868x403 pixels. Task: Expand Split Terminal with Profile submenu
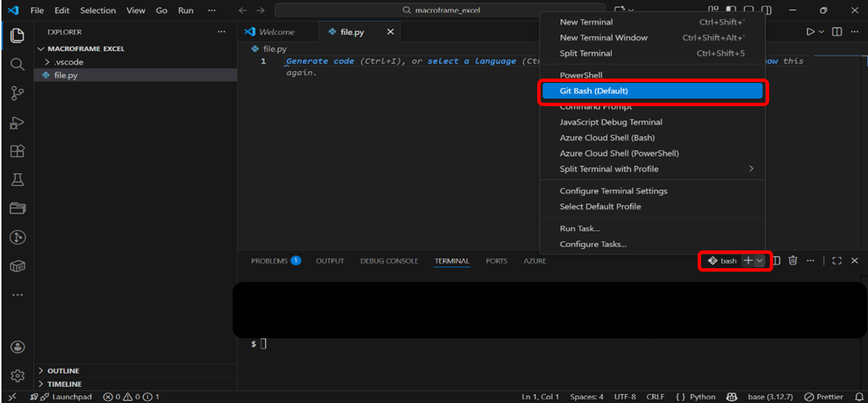tap(652, 169)
